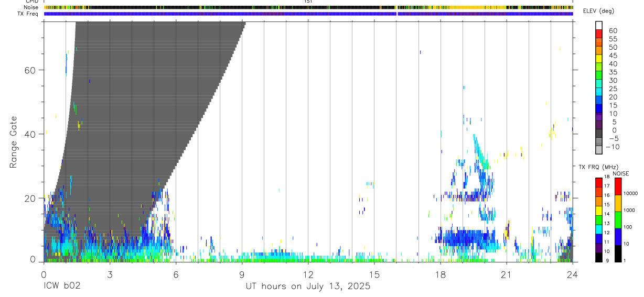Click the 9 label on TX FRQ scale
This screenshot has height=297, width=644.
pos(608,261)
